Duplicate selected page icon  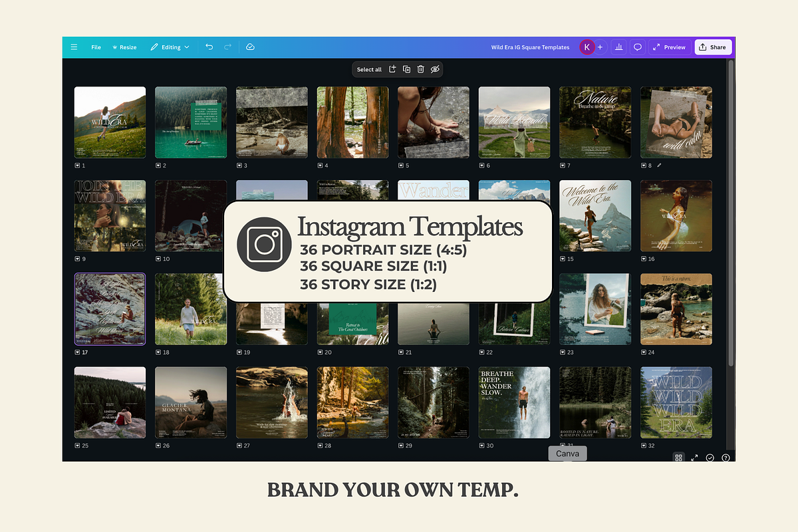pos(407,69)
